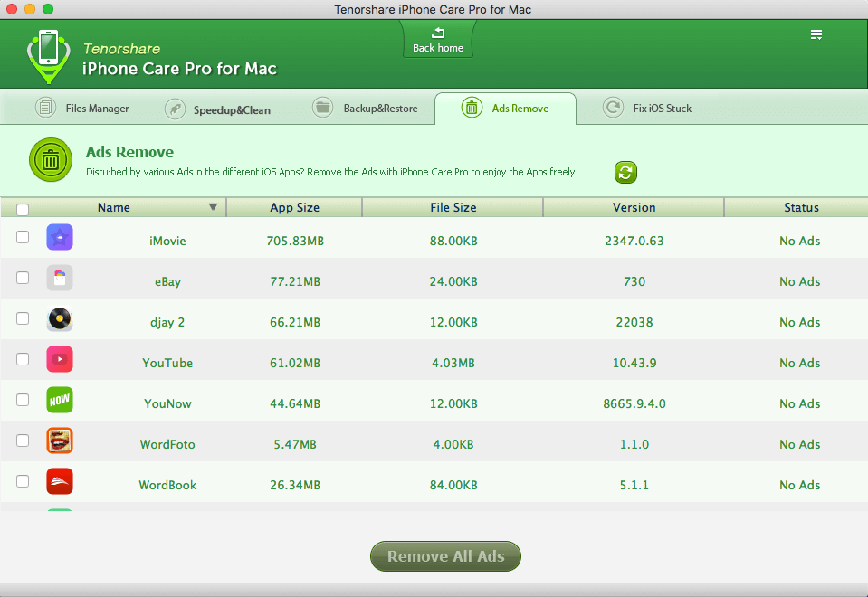Check the djay 2 row checkbox
The image size is (868, 597).
23,318
